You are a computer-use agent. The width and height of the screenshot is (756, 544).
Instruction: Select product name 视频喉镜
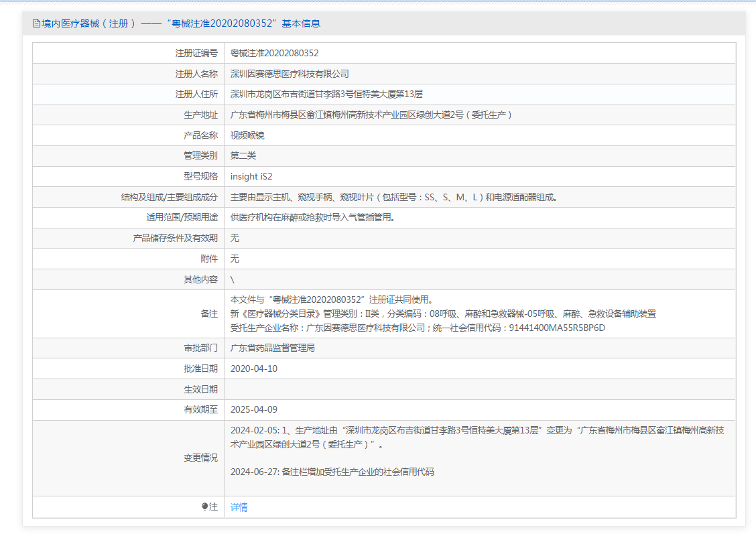click(x=247, y=135)
